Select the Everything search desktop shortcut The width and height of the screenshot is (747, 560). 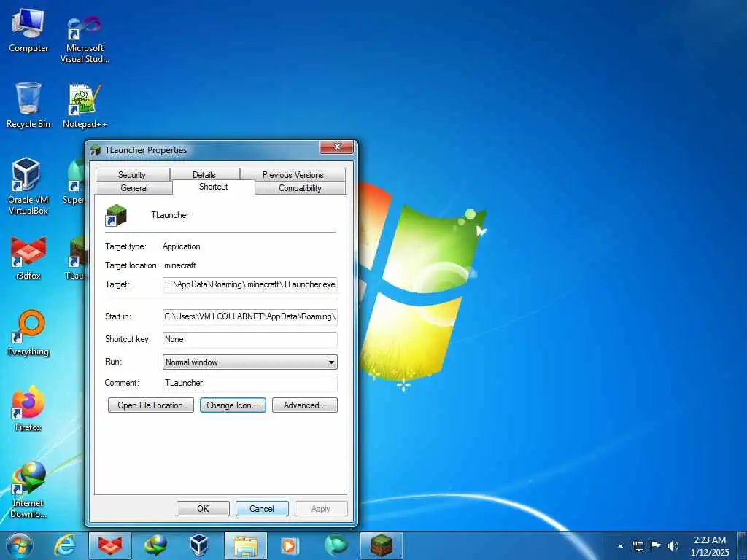[x=28, y=333]
